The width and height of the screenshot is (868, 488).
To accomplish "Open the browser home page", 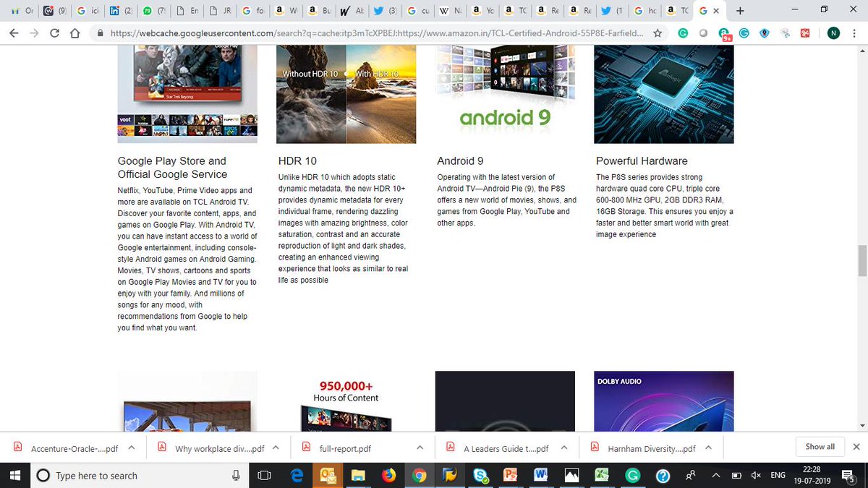I will tap(75, 33).
